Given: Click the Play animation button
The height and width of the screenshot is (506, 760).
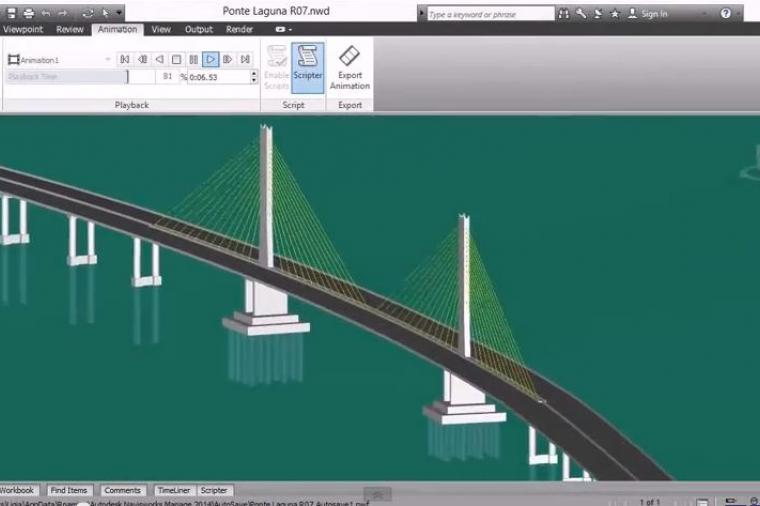Looking at the screenshot, I should point(210,60).
